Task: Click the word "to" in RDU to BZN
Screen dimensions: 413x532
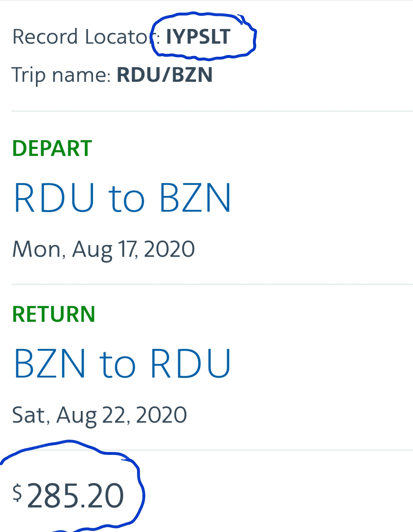Action: click(x=126, y=199)
